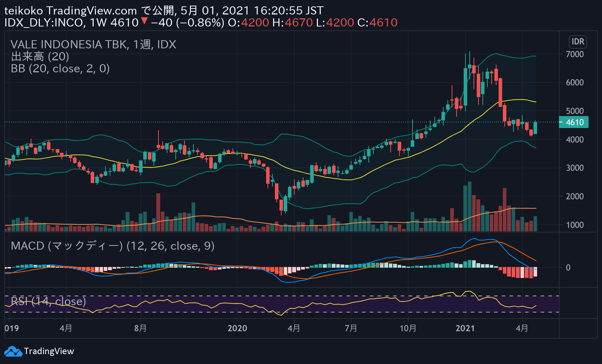Click the 5000 price axis label
The image size is (602, 364).
pos(575,111)
